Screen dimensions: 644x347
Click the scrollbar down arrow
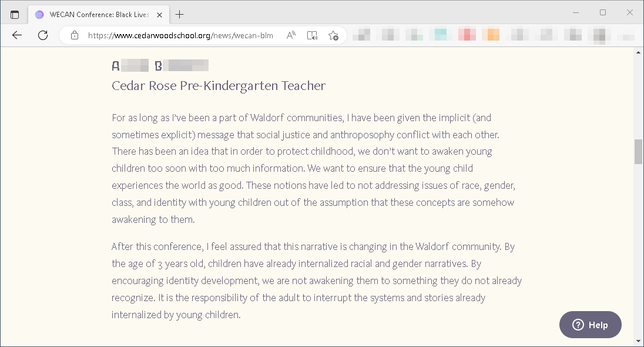pyautogui.click(x=638, y=341)
